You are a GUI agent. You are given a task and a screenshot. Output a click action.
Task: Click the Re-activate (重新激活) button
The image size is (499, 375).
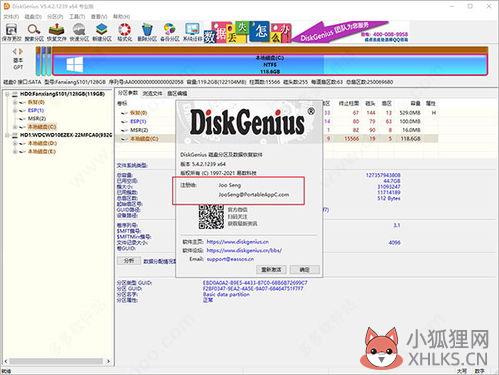pyautogui.click(x=271, y=269)
